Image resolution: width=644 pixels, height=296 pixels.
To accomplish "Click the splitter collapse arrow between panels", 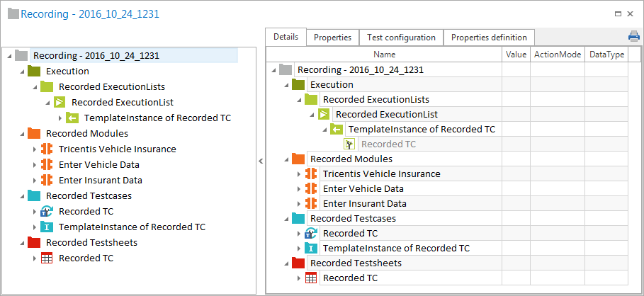I will [x=260, y=161].
